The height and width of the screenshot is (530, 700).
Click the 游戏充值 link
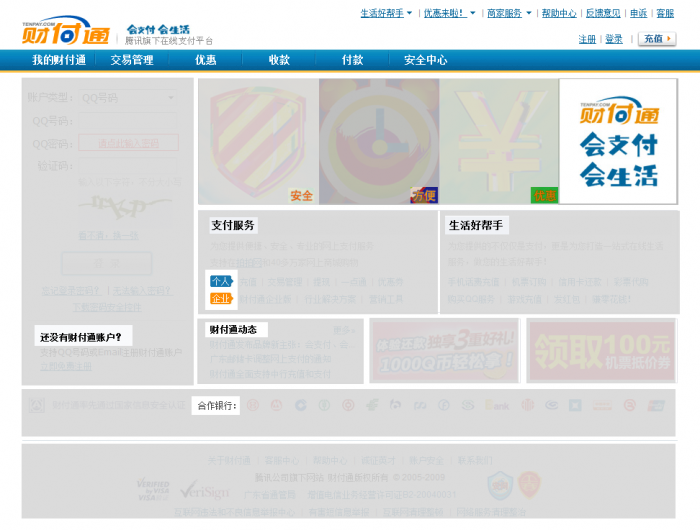(x=525, y=299)
